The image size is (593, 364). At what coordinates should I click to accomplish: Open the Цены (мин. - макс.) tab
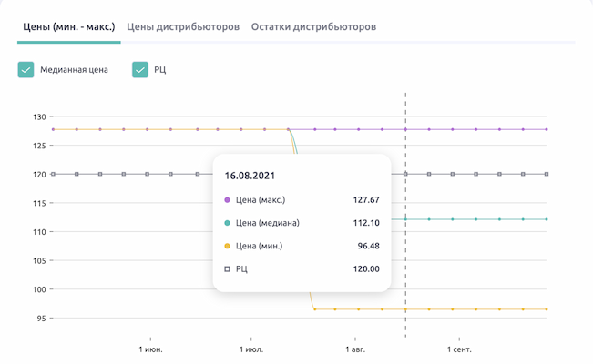pos(69,26)
